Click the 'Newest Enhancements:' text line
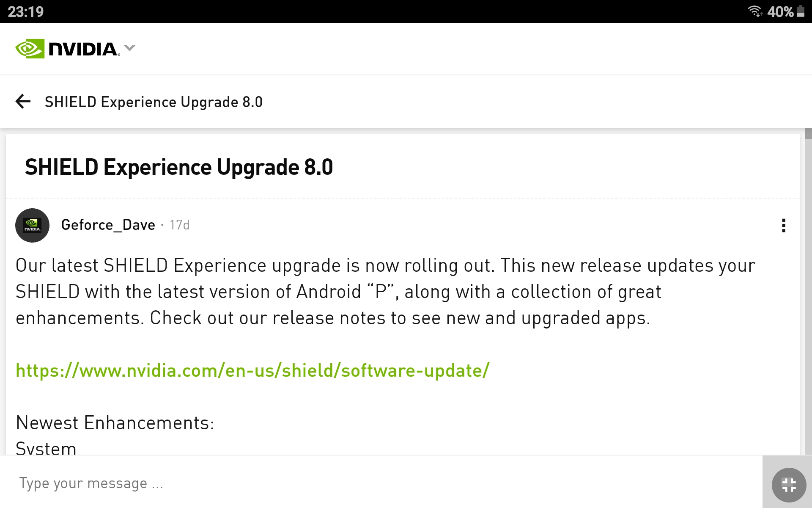 click(x=115, y=422)
